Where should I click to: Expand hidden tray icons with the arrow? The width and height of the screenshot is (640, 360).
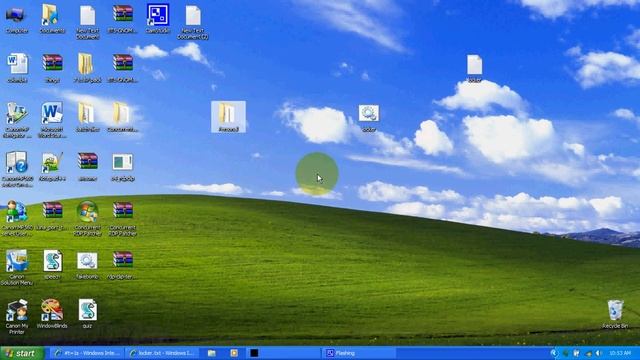tap(554, 353)
